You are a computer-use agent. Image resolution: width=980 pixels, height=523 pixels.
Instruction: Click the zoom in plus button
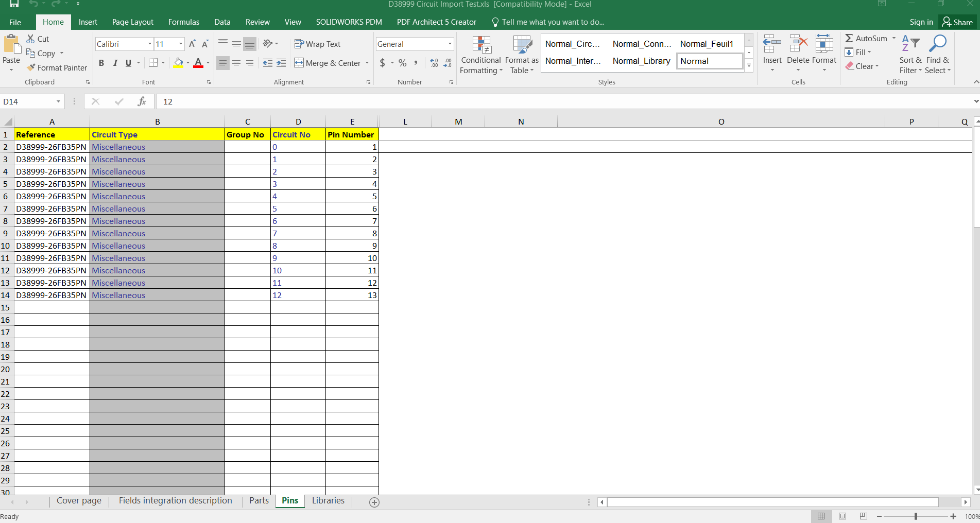(x=953, y=516)
